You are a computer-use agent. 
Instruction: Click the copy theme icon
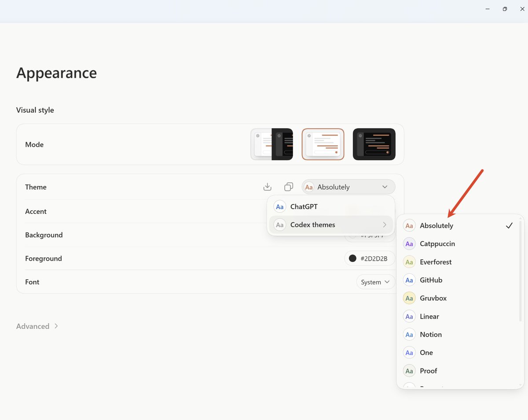coord(289,187)
